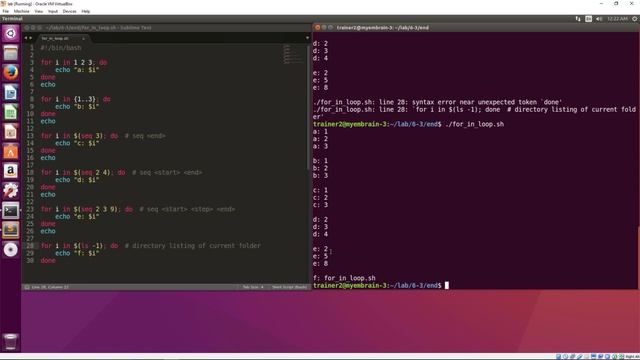640x360 pixels.
Task: Click the Sublime Text window title bar
Action: 167,28
